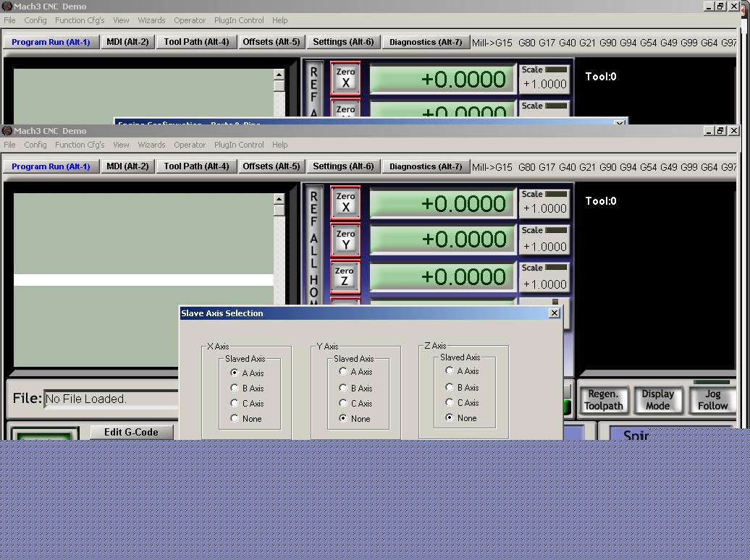This screenshot has height=560, width=750.
Task: Click Zero X in the front Mach3 window
Action: pos(345,203)
